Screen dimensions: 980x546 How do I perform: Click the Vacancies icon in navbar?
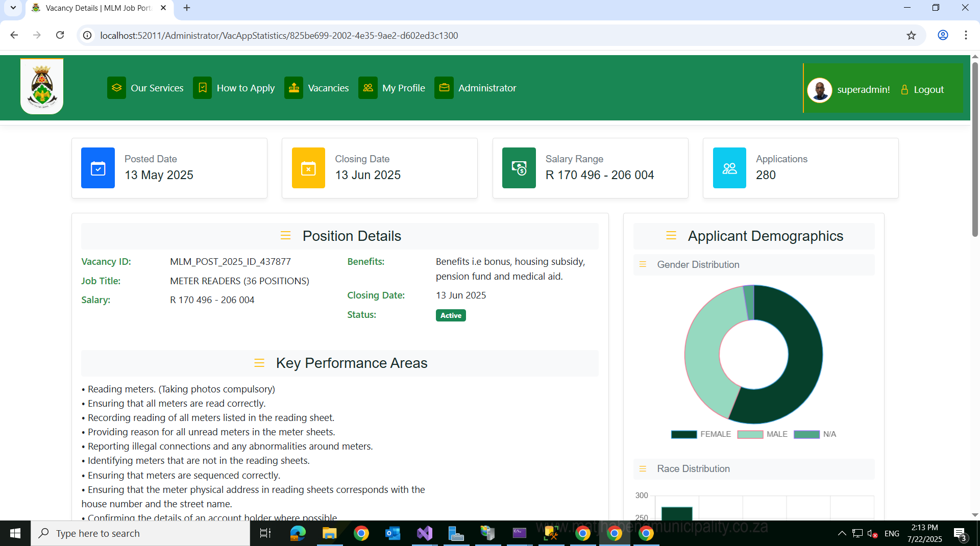pyautogui.click(x=293, y=88)
